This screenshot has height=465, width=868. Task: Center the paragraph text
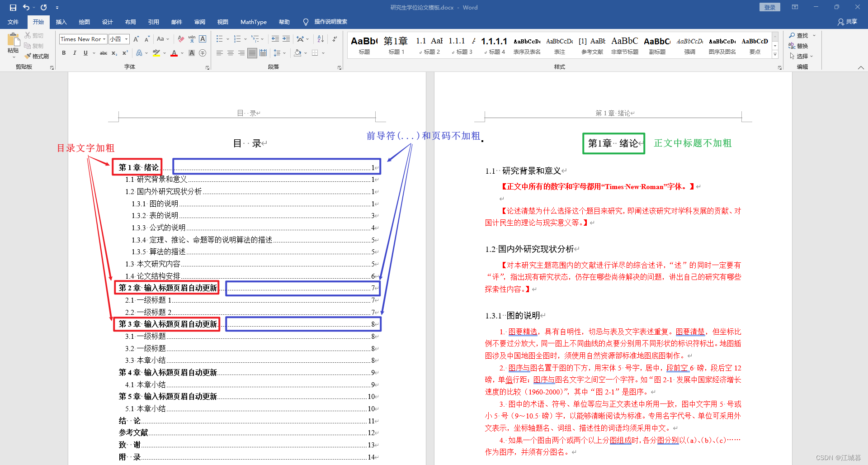coord(231,53)
